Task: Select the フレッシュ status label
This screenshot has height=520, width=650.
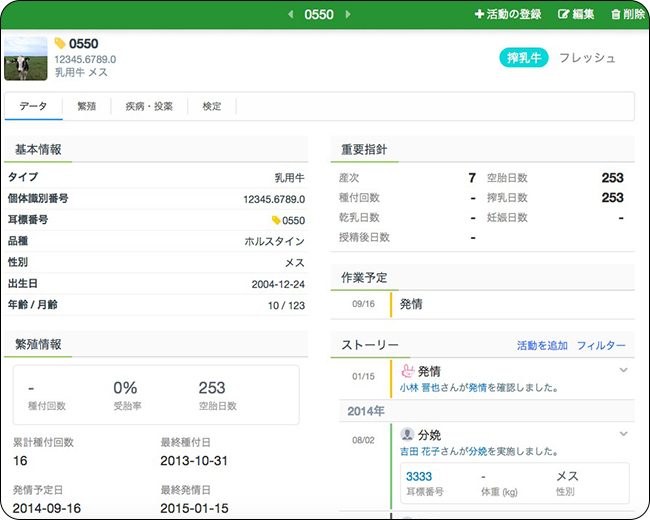Action: [587, 58]
